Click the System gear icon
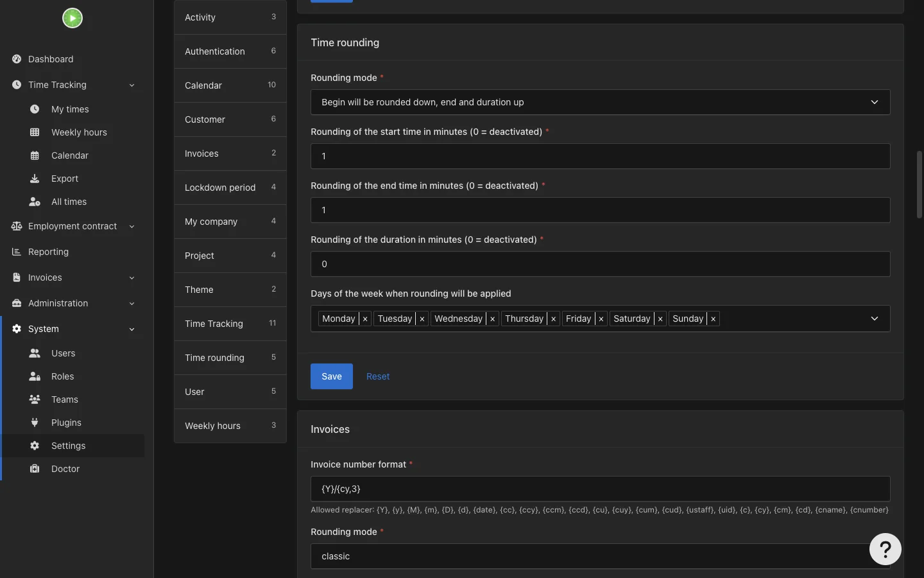Screen dimensions: 924x578 point(17,329)
